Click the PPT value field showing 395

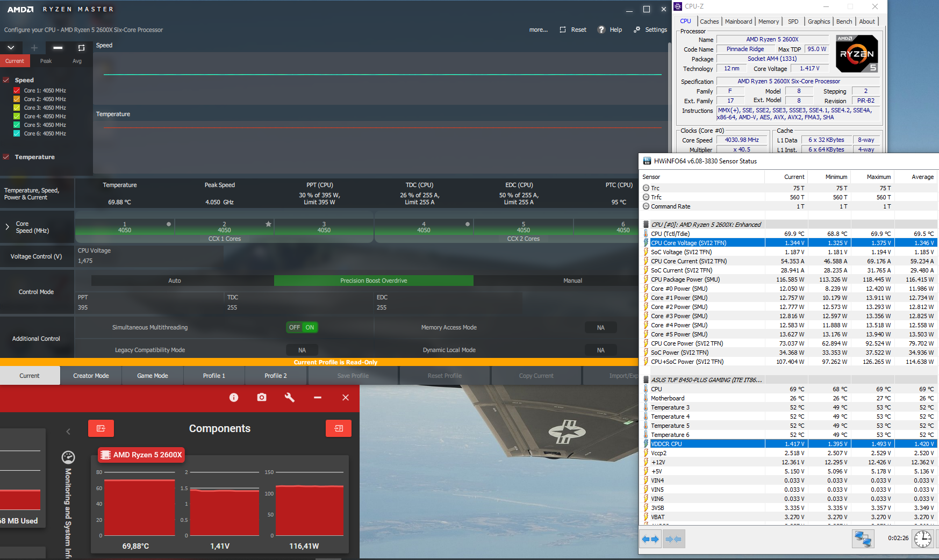(x=149, y=307)
